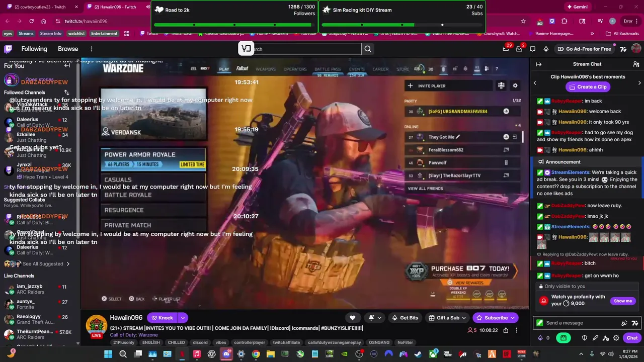Show previous chat highlight card arrow
The width and height of the screenshot is (644, 362).
pos(535,82)
